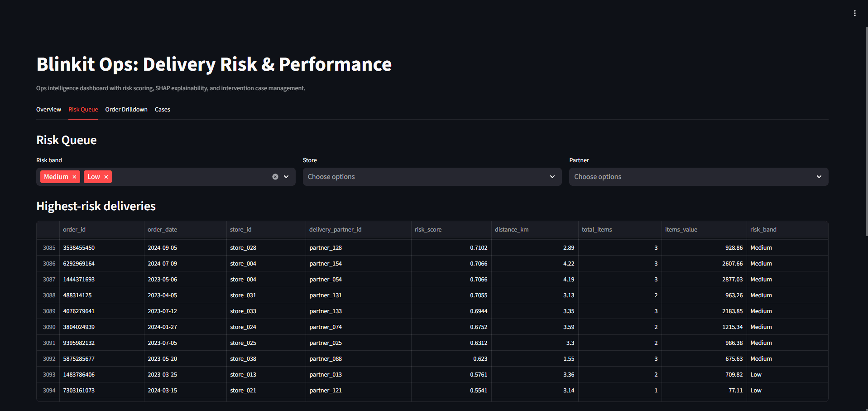Click the risk score 0.6944 cell
Screen dimensions: 868x411
[x=451, y=311]
